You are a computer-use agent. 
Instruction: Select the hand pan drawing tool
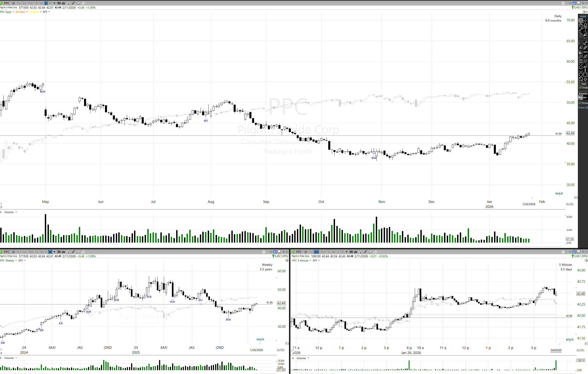(581, 25)
